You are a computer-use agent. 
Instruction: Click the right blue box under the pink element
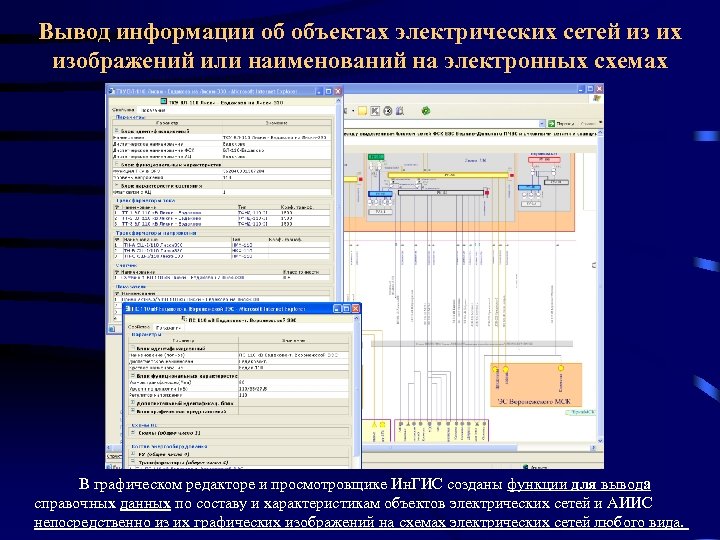click(x=529, y=187)
